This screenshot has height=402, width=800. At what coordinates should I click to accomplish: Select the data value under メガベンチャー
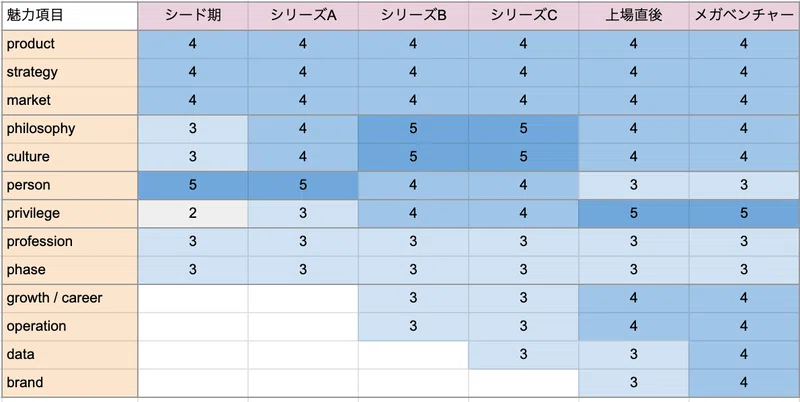(x=744, y=355)
